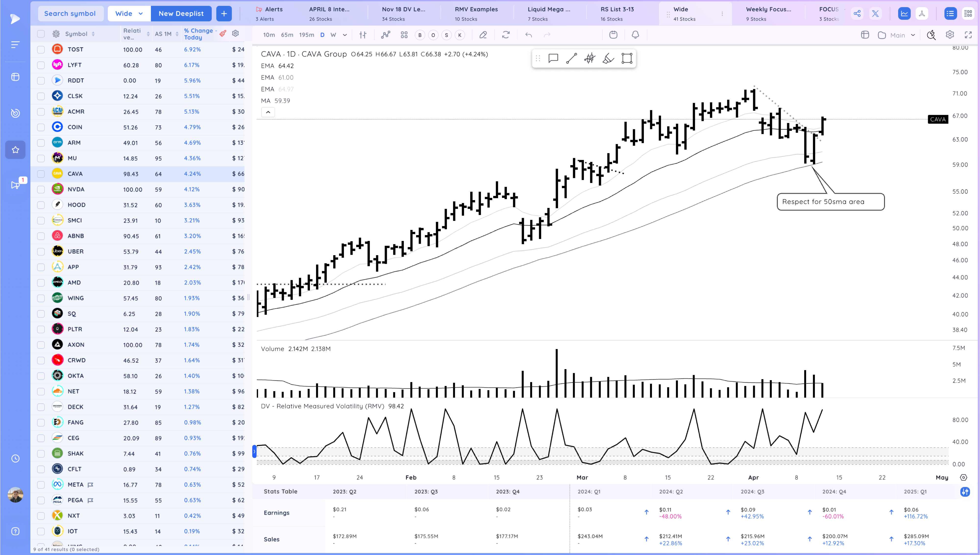Click the refresh sync icon
The height and width of the screenshot is (555, 980).
tap(505, 35)
